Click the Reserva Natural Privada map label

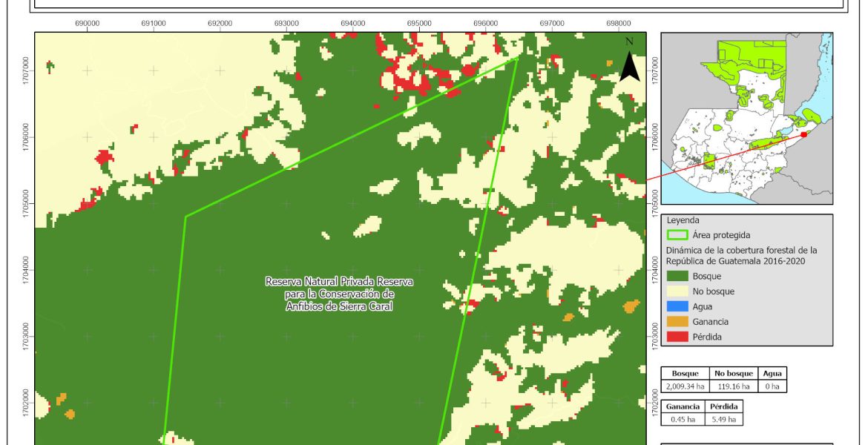339,294
